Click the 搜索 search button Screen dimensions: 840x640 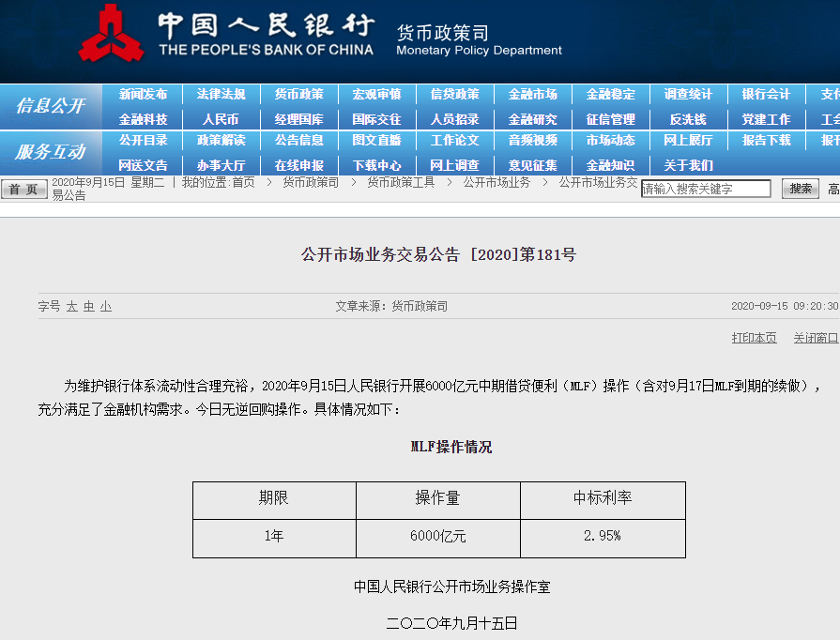[799, 188]
